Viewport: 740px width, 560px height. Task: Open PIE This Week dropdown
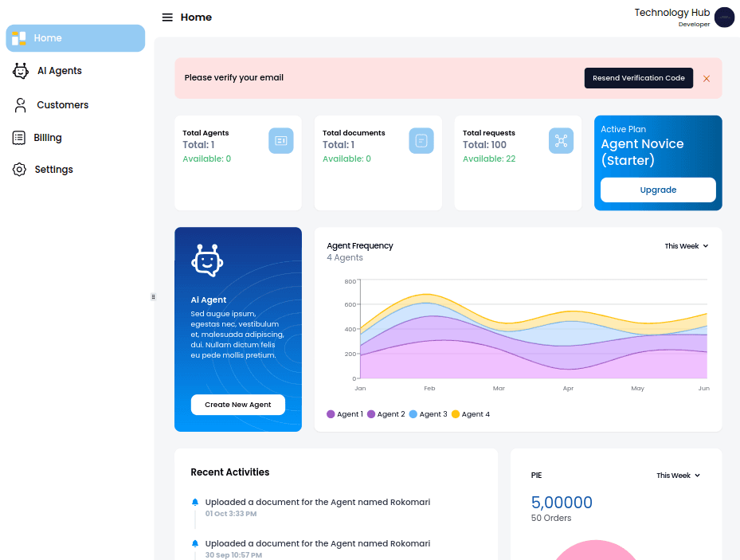(x=678, y=476)
